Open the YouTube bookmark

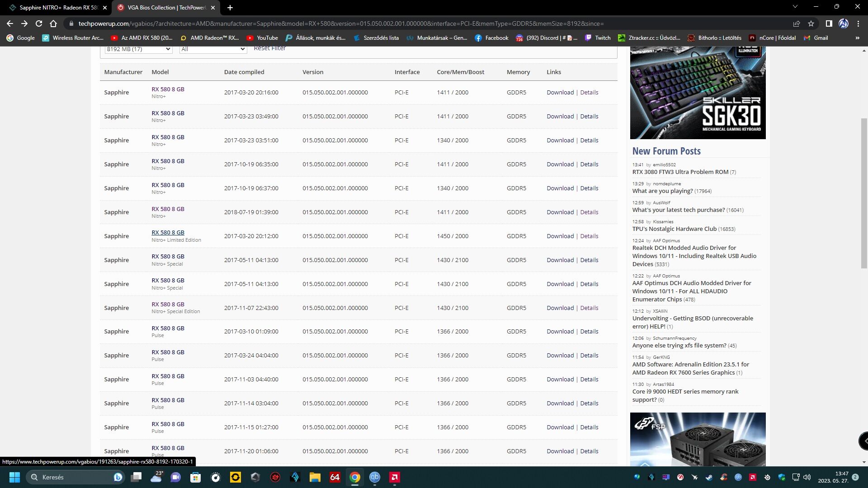pyautogui.click(x=262, y=38)
